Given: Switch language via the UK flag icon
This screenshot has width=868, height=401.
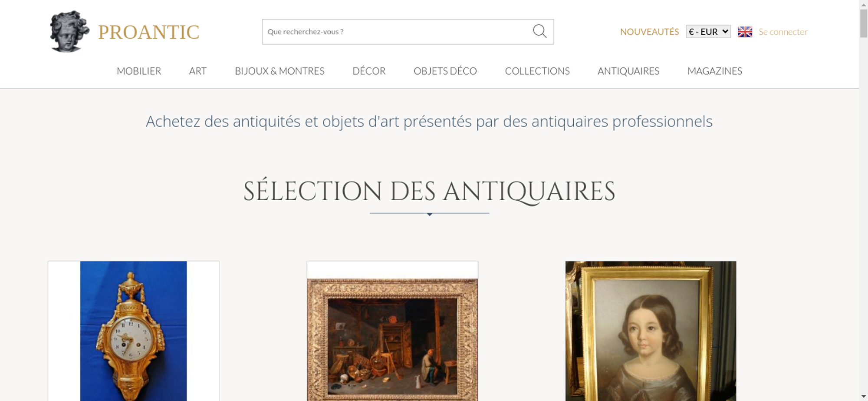Looking at the screenshot, I should pos(745,32).
